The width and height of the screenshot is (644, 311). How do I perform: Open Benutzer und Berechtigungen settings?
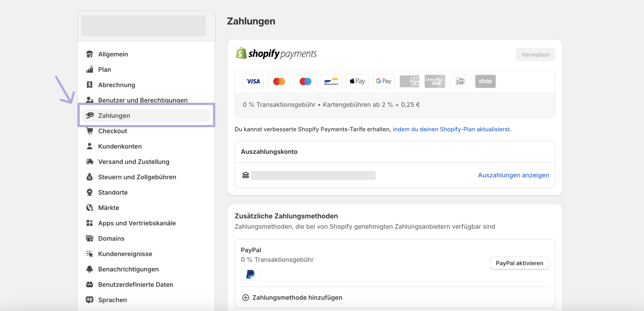tap(146, 100)
